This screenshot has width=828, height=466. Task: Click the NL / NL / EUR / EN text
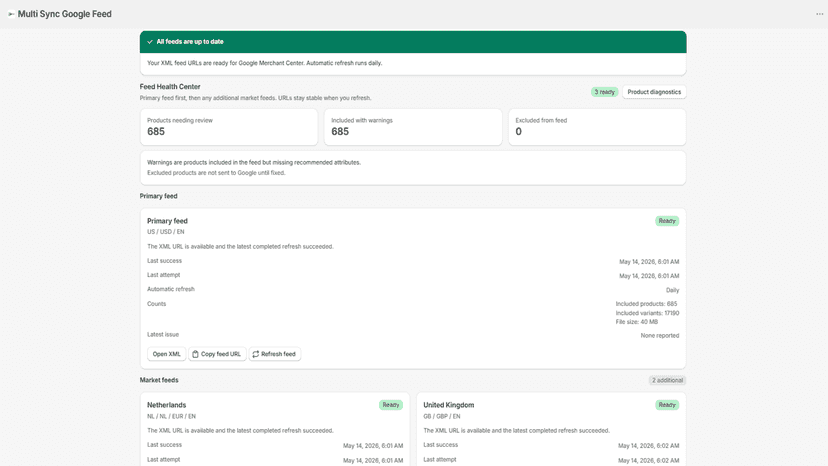coord(171,416)
